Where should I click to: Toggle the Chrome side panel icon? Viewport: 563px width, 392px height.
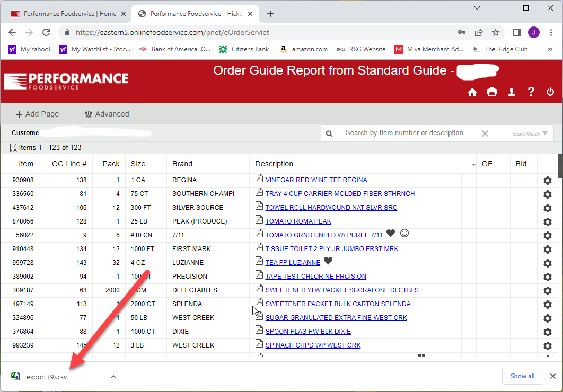click(517, 33)
